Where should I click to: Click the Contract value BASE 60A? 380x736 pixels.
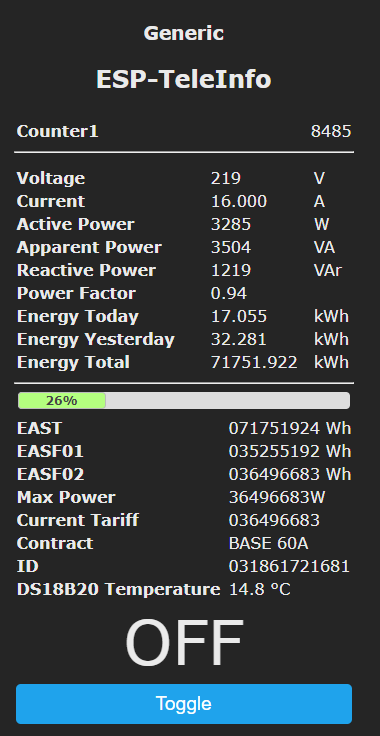[268, 544]
